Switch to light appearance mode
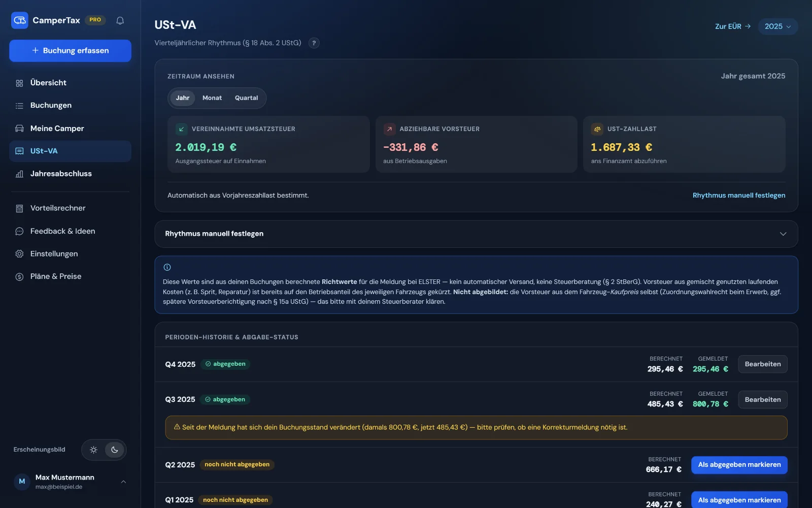The width and height of the screenshot is (812, 508). (x=93, y=450)
